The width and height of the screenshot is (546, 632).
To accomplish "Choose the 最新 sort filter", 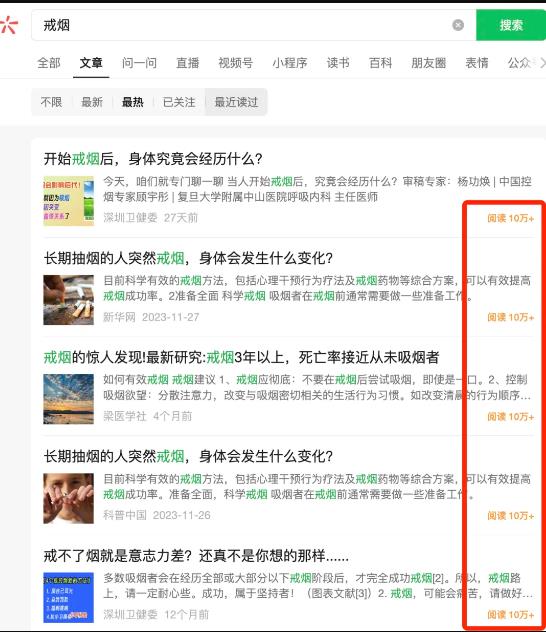I will tap(92, 102).
